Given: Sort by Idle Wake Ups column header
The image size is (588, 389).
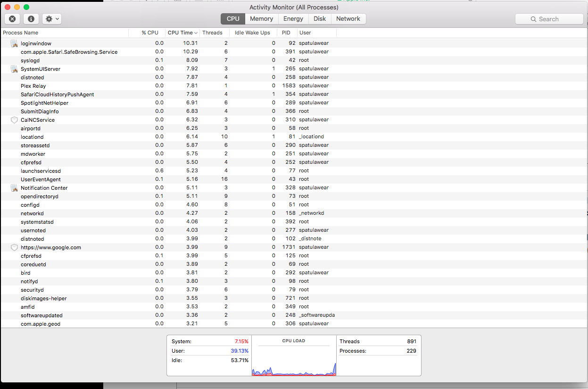Looking at the screenshot, I should (254, 33).
